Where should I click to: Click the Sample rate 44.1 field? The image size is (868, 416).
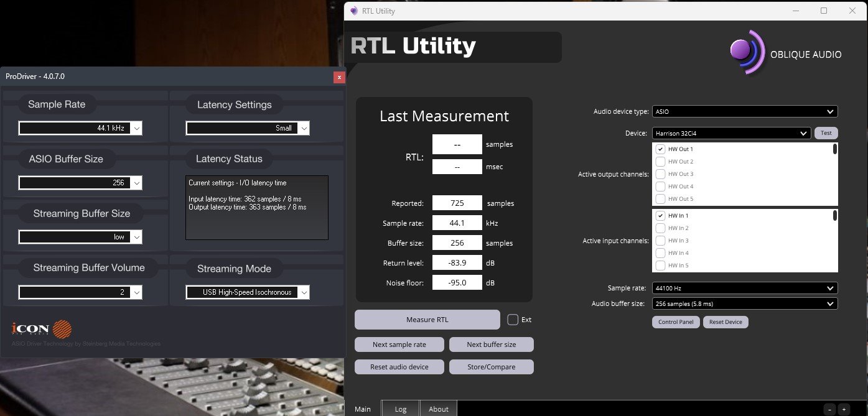coord(457,223)
